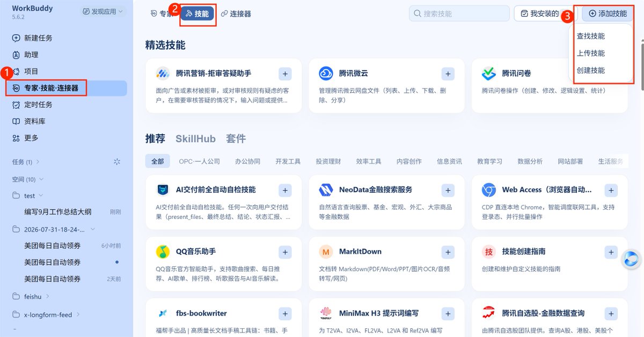Filter by 信息资讯 category
644x337 pixels.
(x=449, y=161)
